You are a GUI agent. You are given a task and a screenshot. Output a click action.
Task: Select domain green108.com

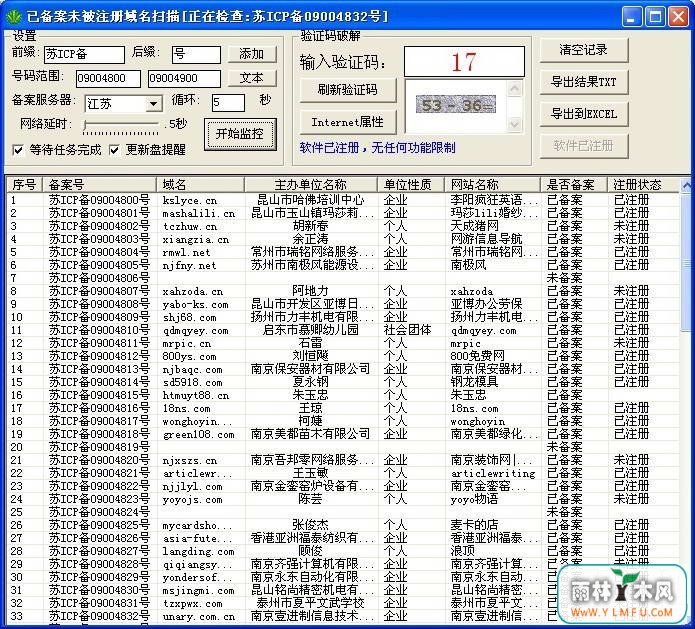pyautogui.click(x=198, y=434)
